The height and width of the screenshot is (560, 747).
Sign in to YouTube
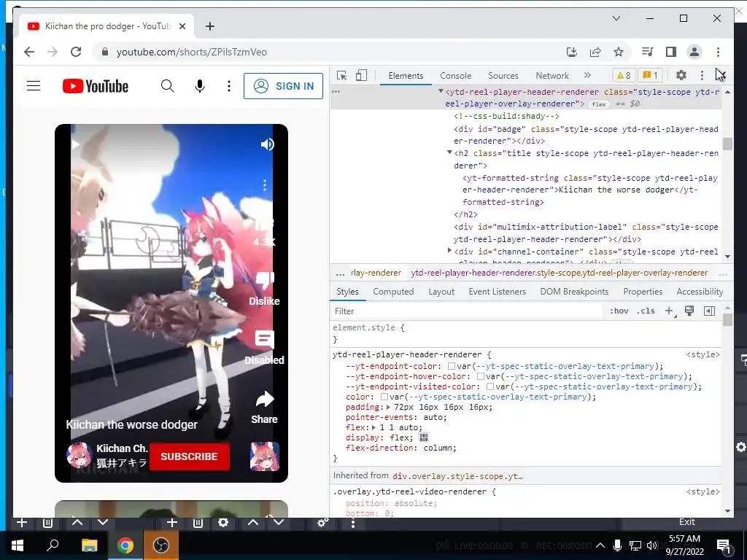[284, 86]
